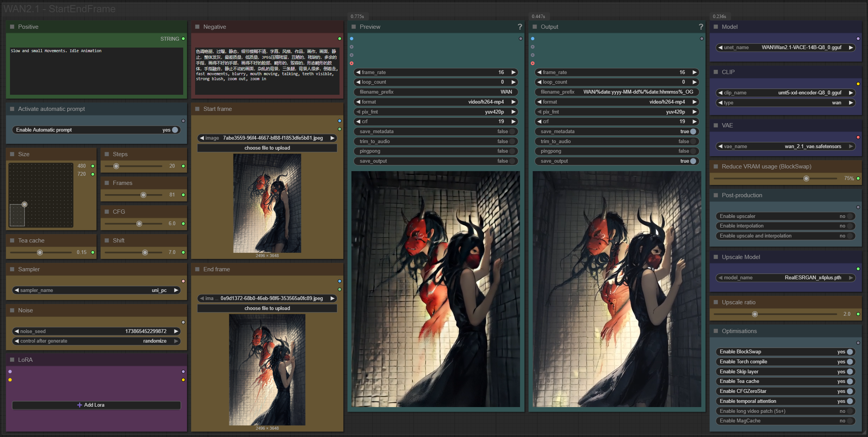Screen dimensions: 868x437
Task: Open Output format video/h264-mp4 dropdown
Action: [616, 102]
